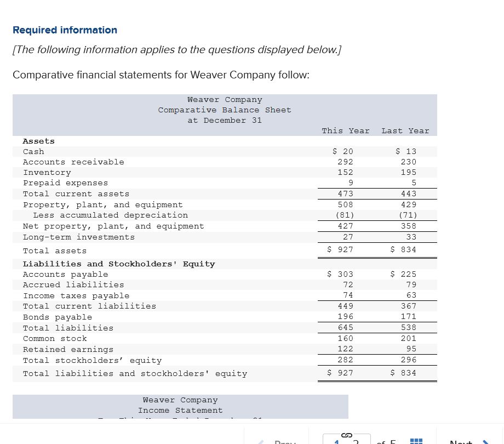
Task: Click accumulated depreciation last year (71)
Action: (408, 215)
